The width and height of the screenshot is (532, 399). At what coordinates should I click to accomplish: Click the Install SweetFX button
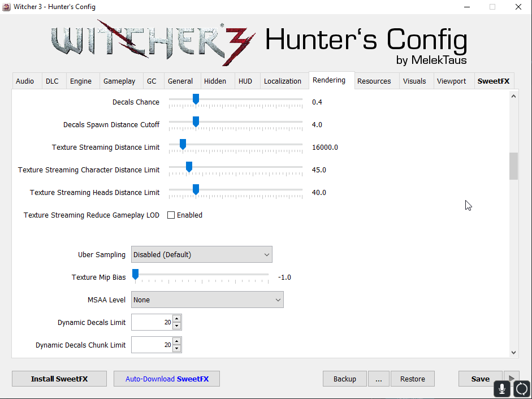59,379
